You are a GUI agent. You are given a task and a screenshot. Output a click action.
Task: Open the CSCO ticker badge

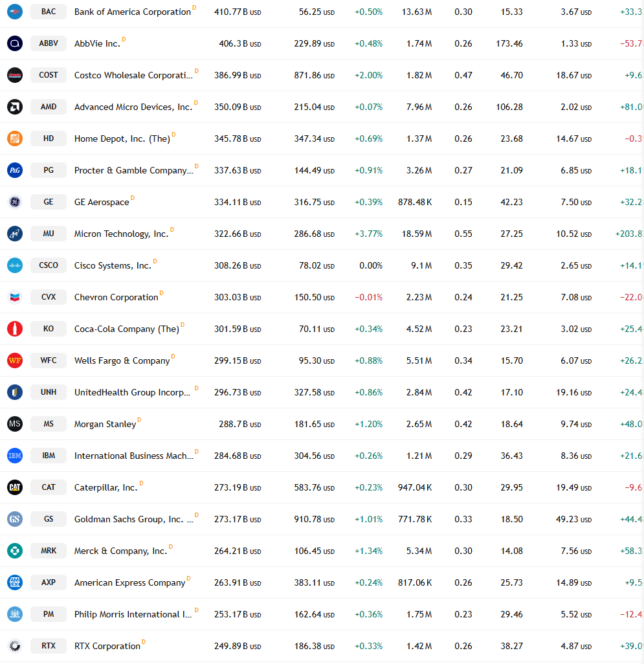pos(49,265)
